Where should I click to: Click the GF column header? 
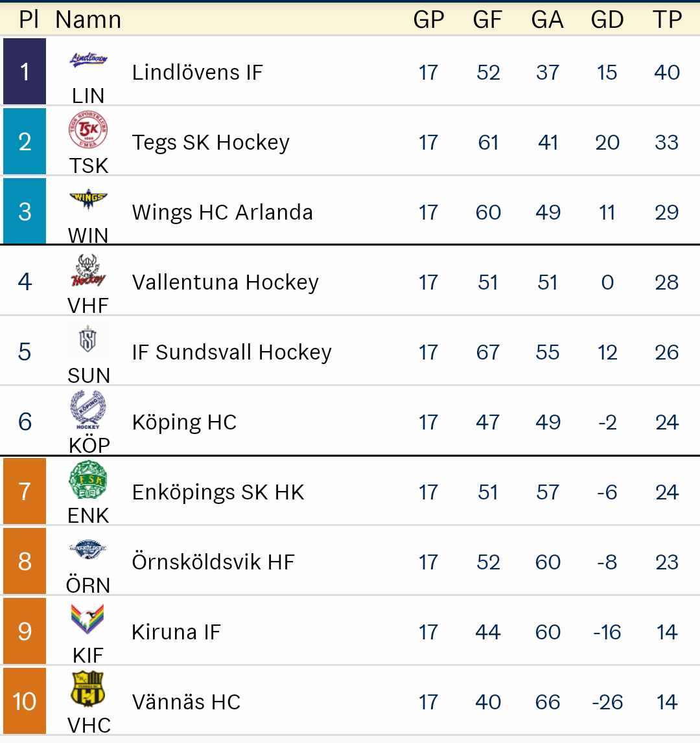click(x=487, y=19)
